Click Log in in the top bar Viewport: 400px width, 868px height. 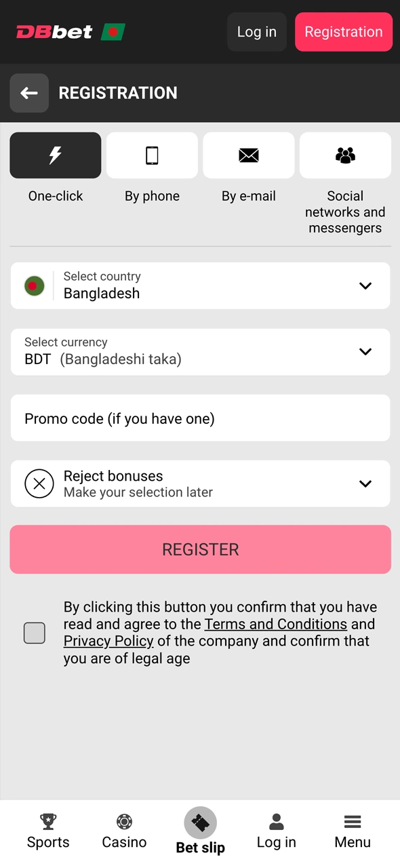256,32
